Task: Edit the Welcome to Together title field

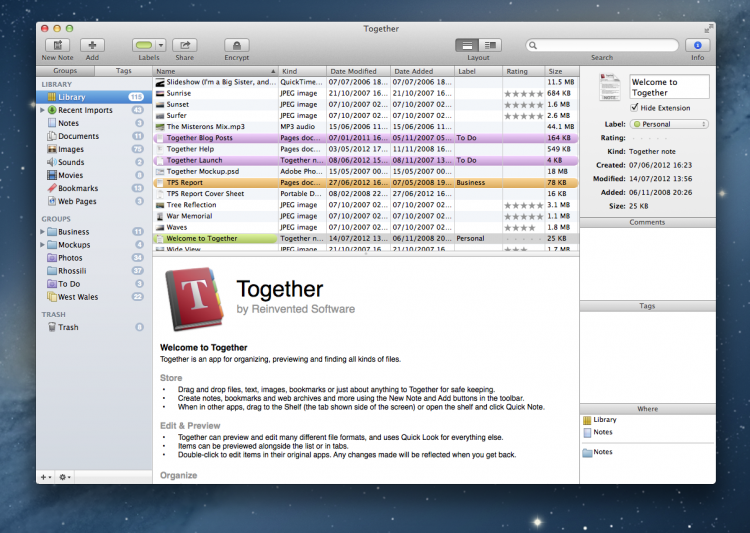Action: pyautogui.click(x=669, y=87)
